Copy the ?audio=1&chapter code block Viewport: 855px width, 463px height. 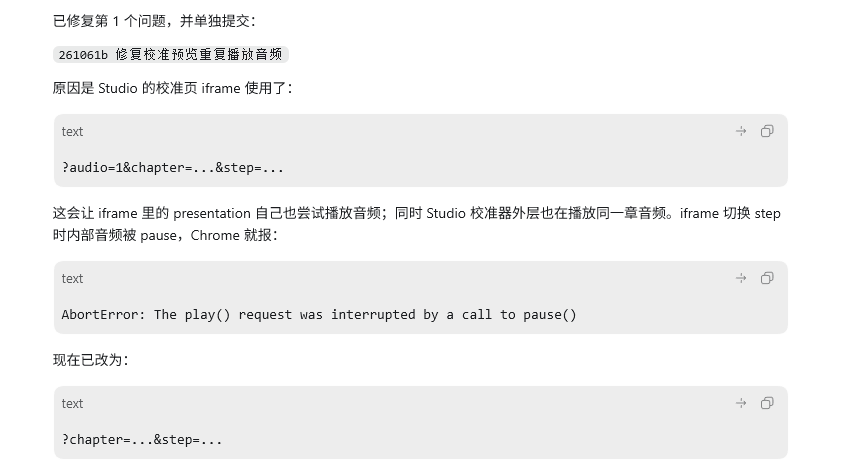767,131
